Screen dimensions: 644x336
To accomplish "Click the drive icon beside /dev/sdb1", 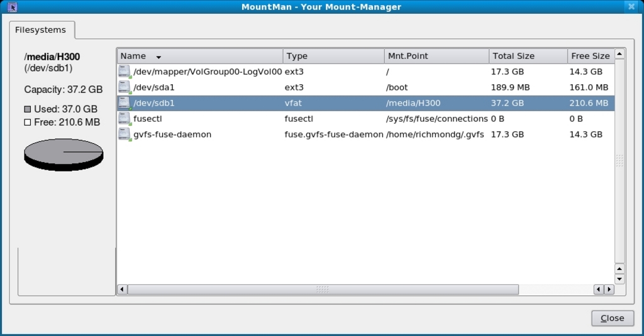I will [x=125, y=103].
